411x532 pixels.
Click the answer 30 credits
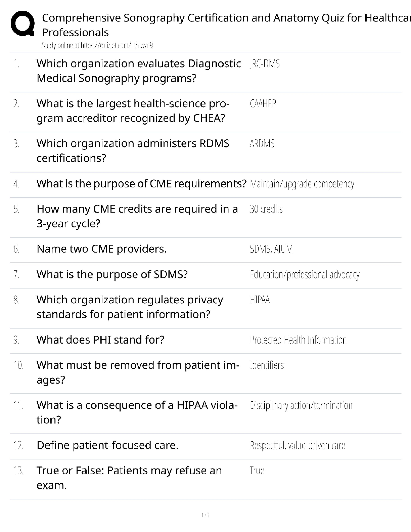point(266,209)
